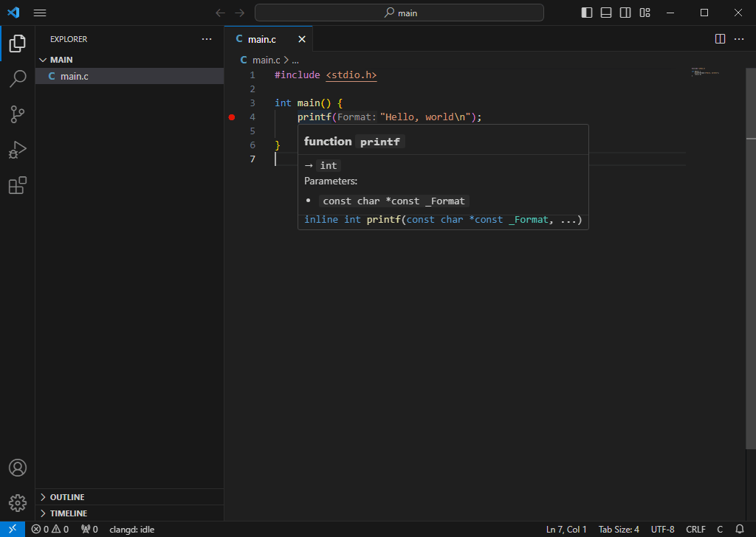756x537 pixels.
Task: Split the editor to the right
Action: tap(720, 39)
